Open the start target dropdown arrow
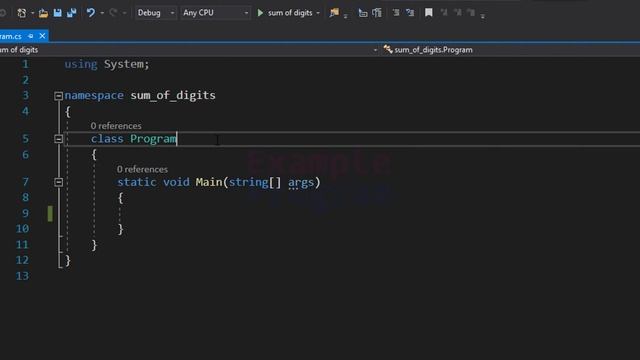640x360 pixels. click(x=318, y=13)
